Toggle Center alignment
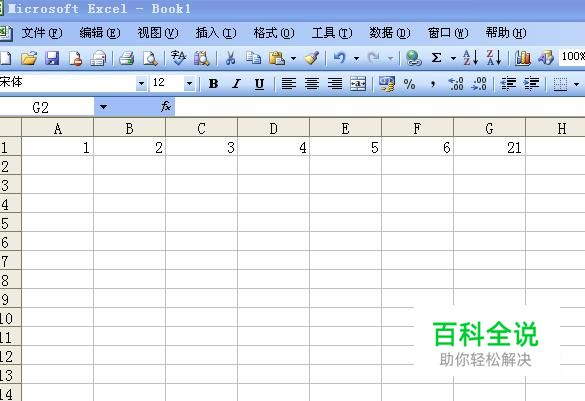 312,84
